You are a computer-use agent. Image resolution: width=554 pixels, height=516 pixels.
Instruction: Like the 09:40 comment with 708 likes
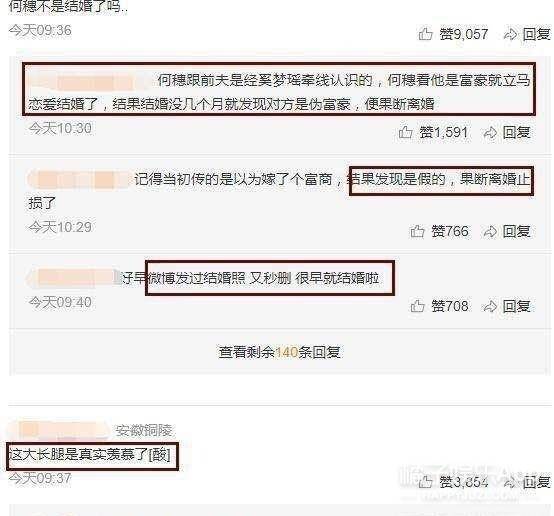(x=417, y=306)
